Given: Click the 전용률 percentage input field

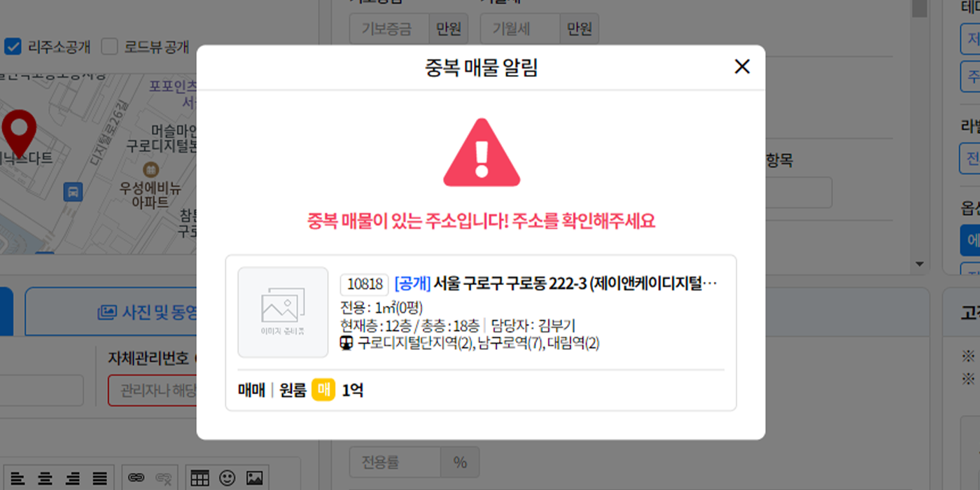Looking at the screenshot, I should point(395,463).
